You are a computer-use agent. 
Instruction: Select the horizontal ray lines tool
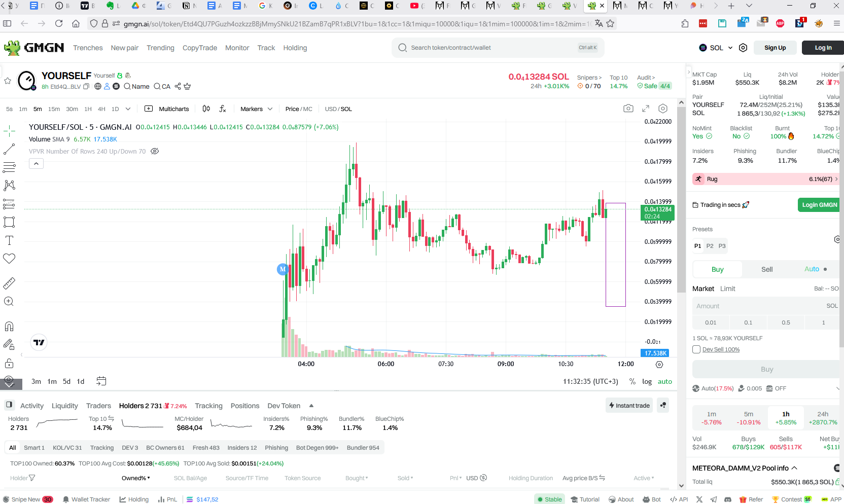point(9,167)
